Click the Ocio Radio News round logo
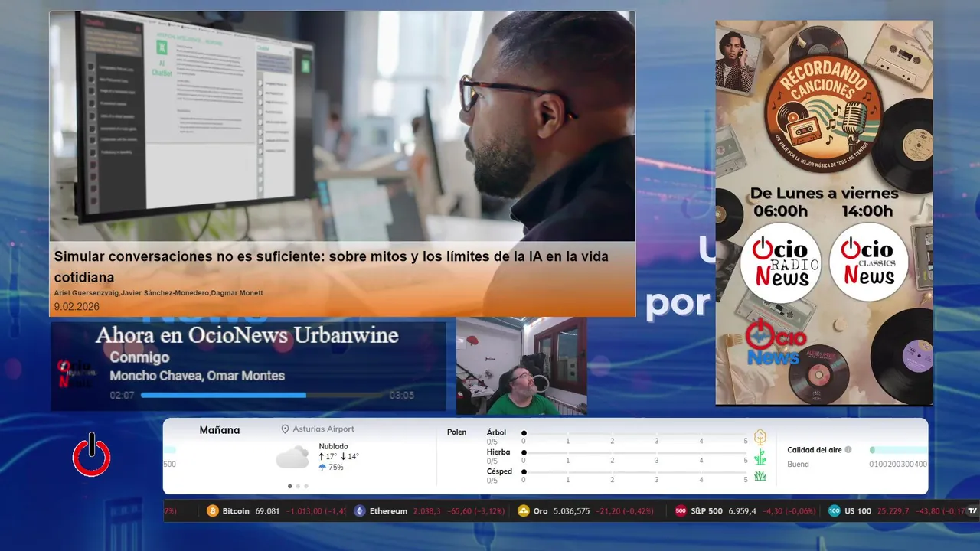 coord(781,262)
